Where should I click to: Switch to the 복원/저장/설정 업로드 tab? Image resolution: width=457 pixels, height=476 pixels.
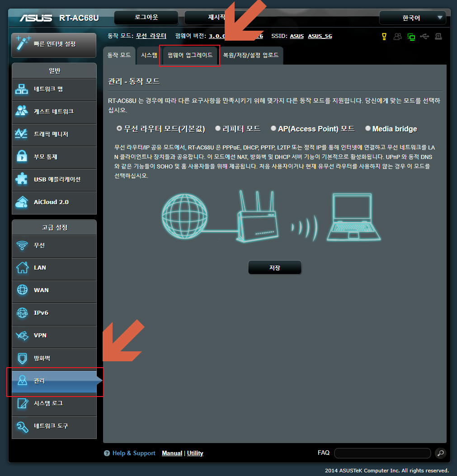pos(251,55)
